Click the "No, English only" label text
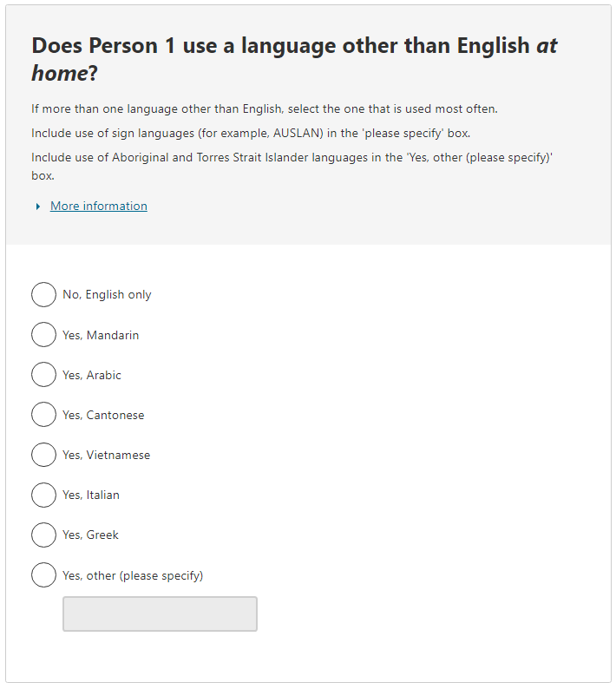Viewport: 616px width, 689px height. [107, 295]
